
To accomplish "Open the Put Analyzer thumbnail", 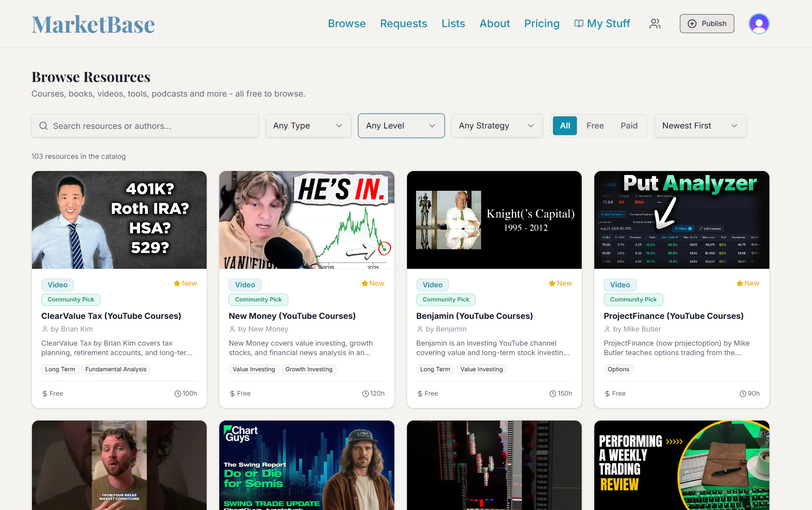I will [x=681, y=220].
